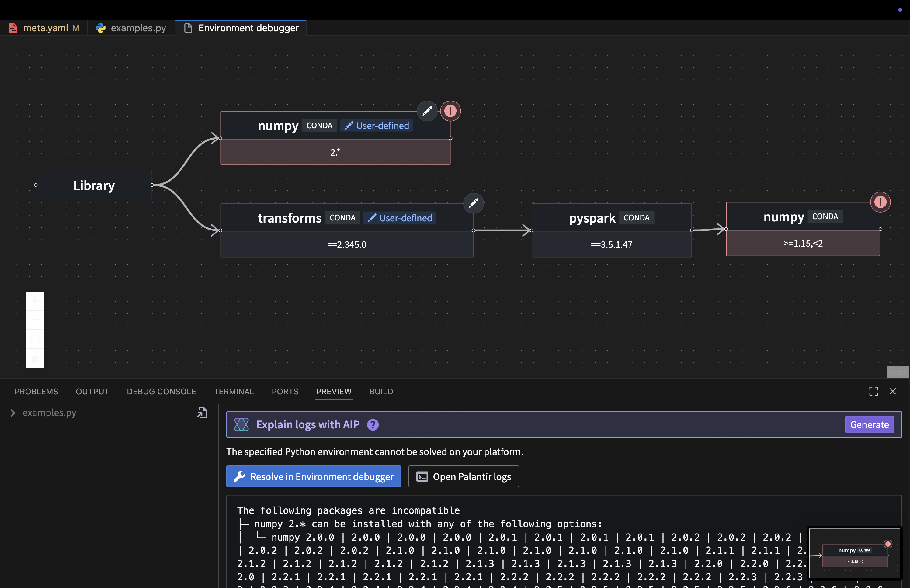Screen dimensions: 910x588
Task: Select the PREVIEW panel tab
Action: click(x=334, y=391)
